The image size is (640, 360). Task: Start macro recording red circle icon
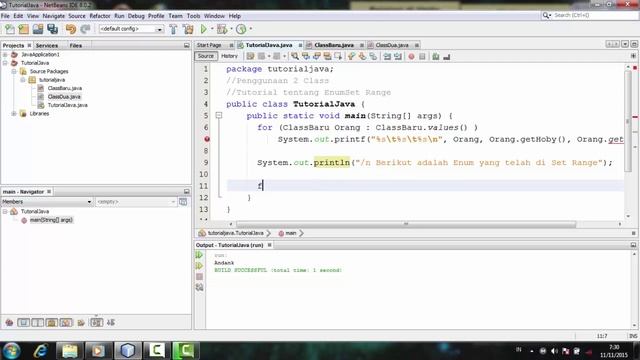coord(411,56)
